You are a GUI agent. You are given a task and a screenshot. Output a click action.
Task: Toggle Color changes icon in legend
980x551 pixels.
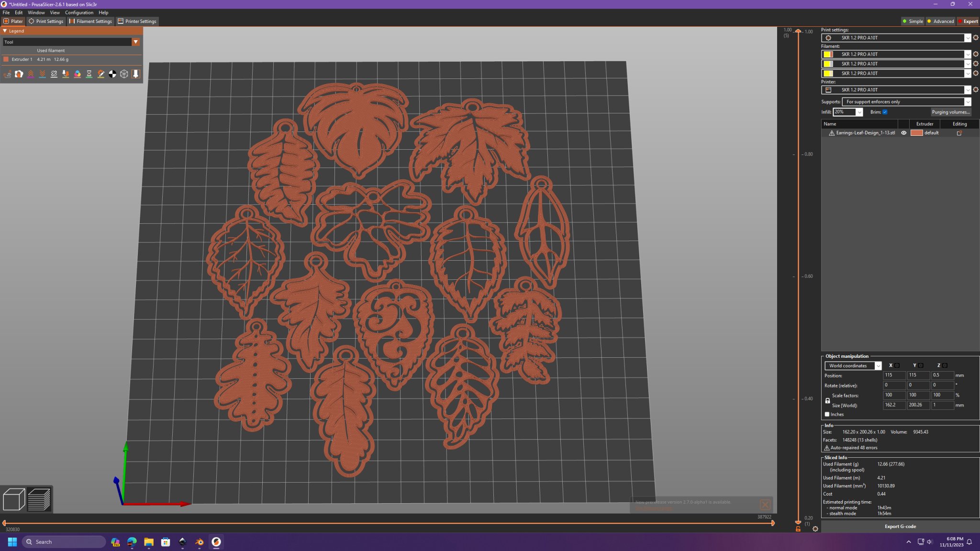(x=78, y=74)
